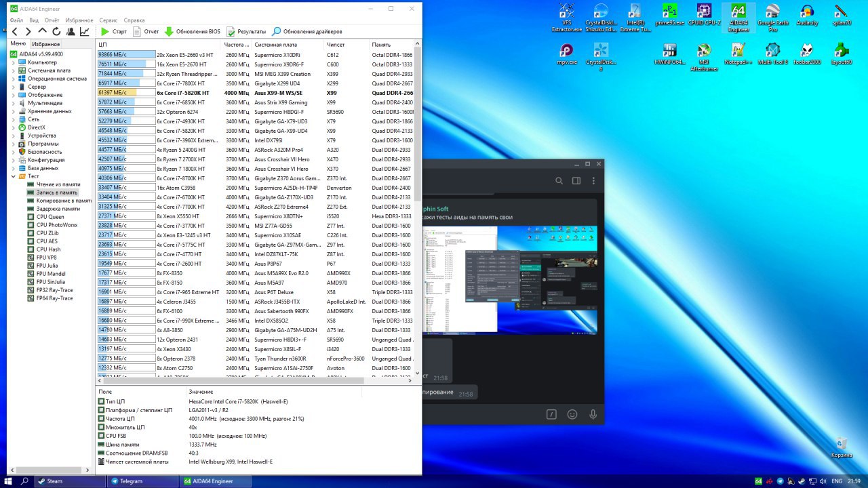Open the Файл menu
The image size is (868, 488).
(x=16, y=20)
